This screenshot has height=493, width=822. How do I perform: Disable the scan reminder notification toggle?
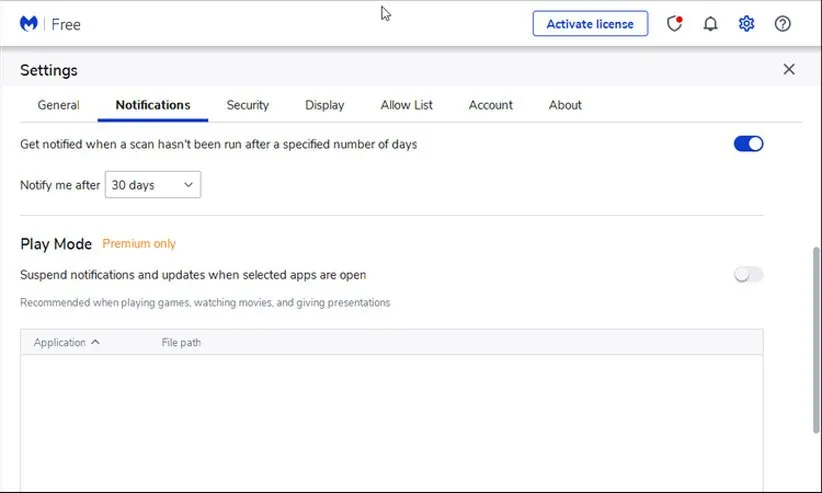tap(748, 144)
